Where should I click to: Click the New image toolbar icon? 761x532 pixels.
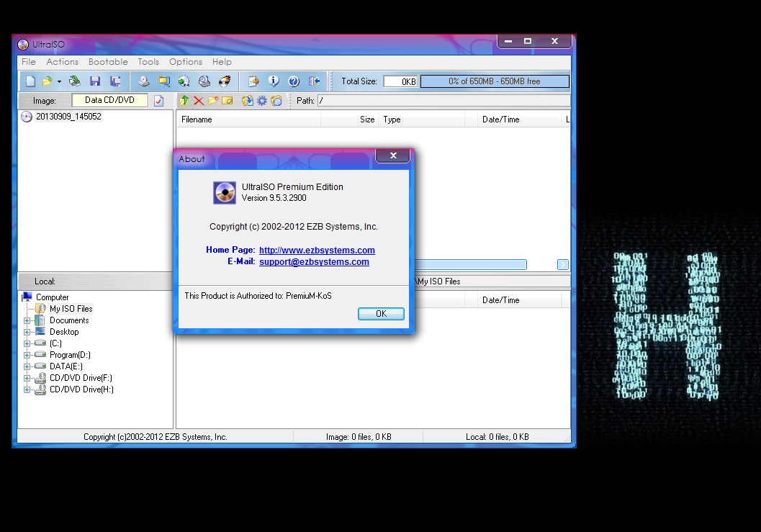pos(30,81)
